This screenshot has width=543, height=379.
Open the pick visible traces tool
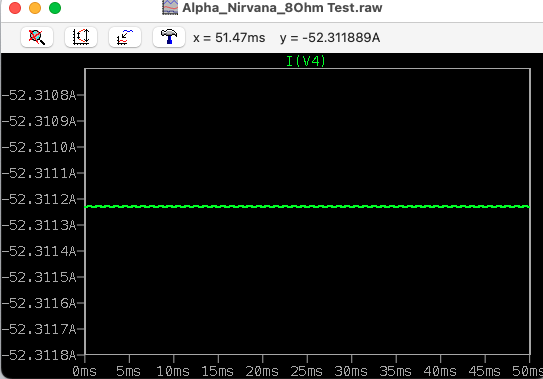[x=125, y=37]
